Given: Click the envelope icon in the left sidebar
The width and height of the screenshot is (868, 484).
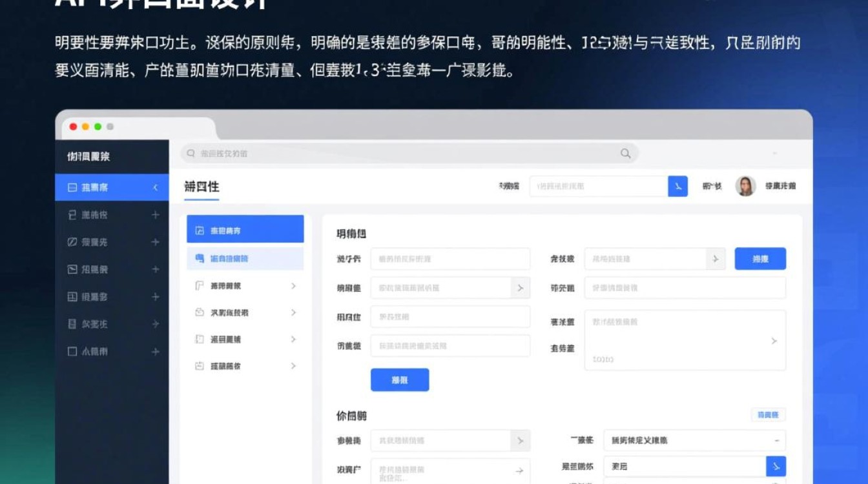Looking at the screenshot, I should (x=73, y=270).
